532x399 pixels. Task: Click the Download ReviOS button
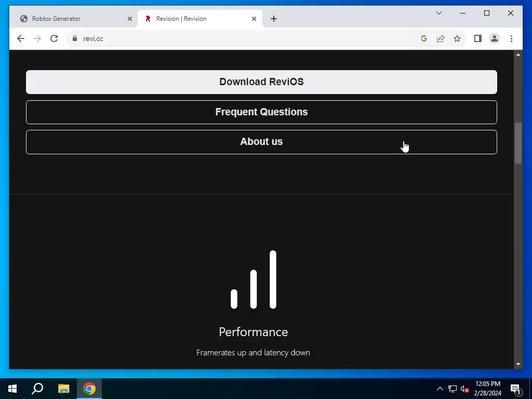point(262,82)
